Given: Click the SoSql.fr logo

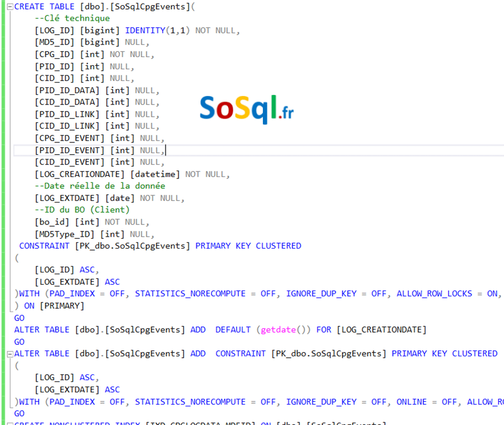Looking at the screenshot, I should [246, 108].
